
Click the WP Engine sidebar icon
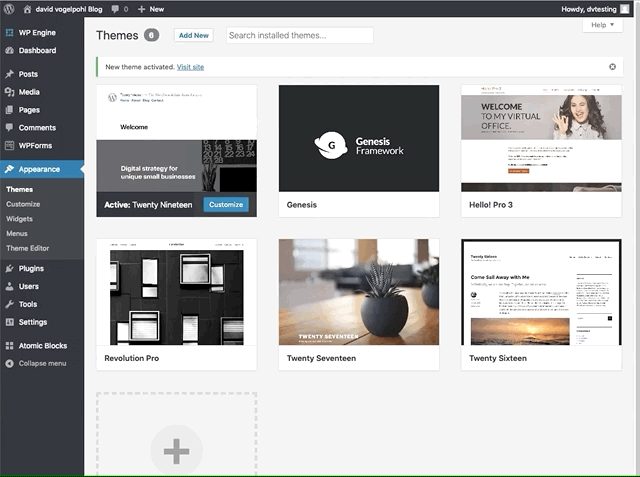[x=9, y=33]
